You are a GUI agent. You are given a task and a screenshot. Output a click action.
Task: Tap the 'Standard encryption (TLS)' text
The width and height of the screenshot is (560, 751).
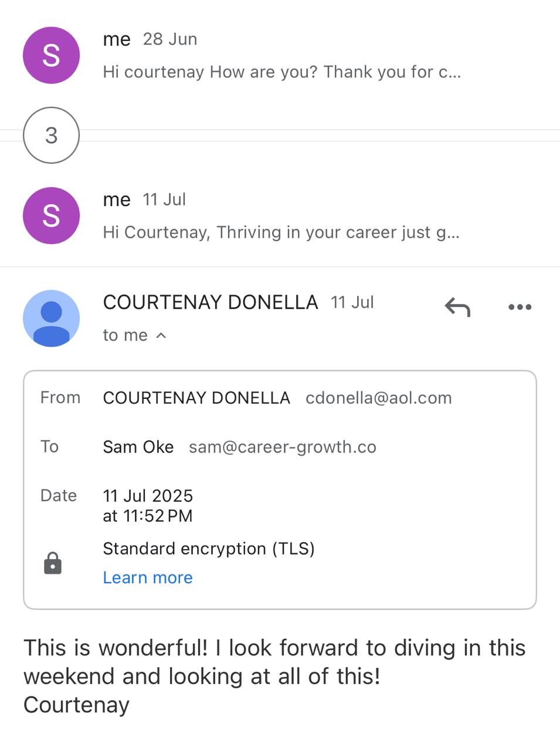209,549
